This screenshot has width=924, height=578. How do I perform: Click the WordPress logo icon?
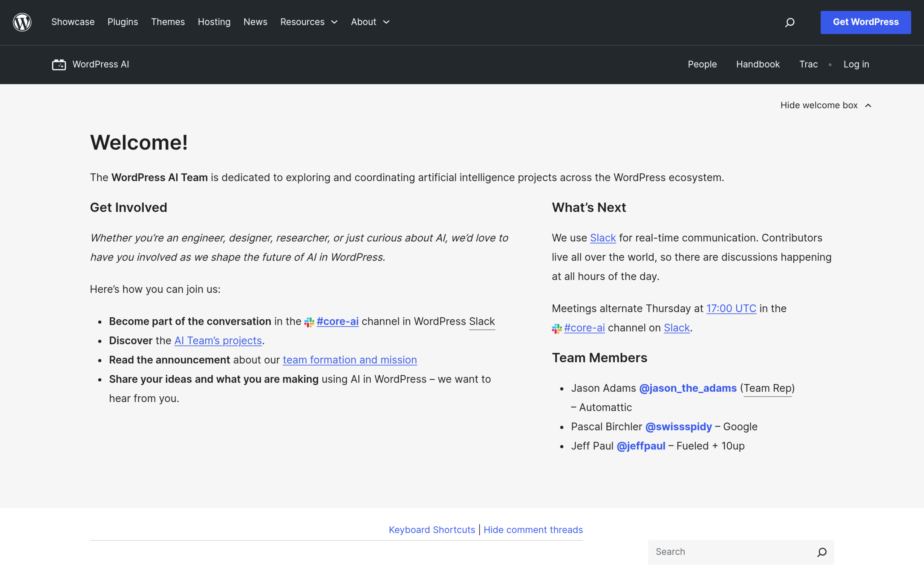coord(22,22)
